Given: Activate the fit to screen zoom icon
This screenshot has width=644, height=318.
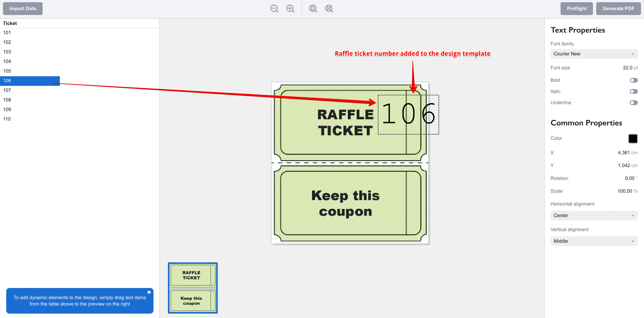Looking at the screenshot, I should click(x=329, y=8).
